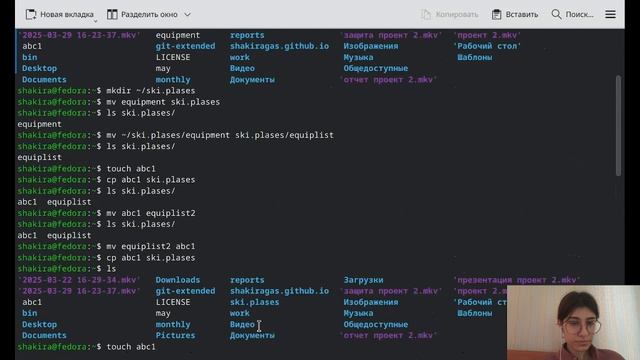Click the standalone 'equiplist' output line
The height and width of the screenshot is (360, 640).
40,158
